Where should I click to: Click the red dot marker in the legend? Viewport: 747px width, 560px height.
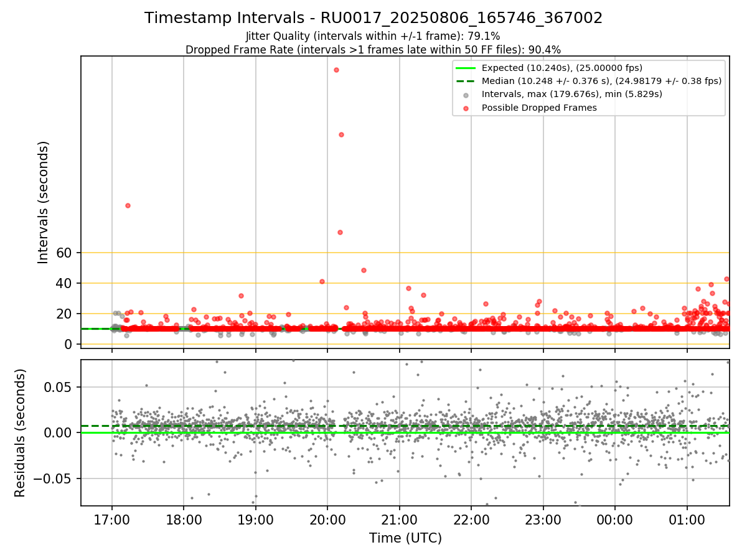pyautogui.click(x=467, y=108)
